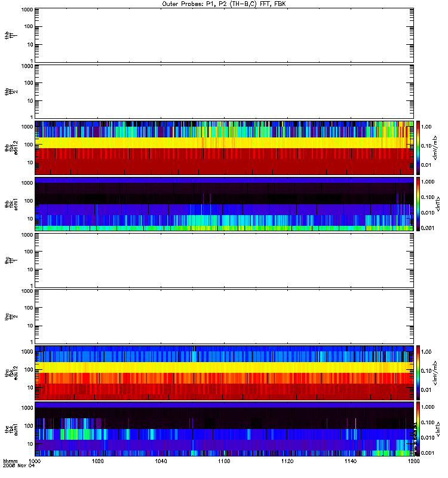Click '1.00' on the thb edc12 color bar
This screenshot has height=478, width=448.
(426, 127)
